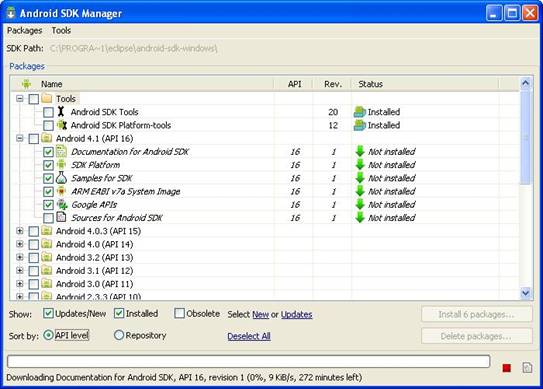Click Delete packages button
Screen dimensions: 543x389
(x=477, y=336)
